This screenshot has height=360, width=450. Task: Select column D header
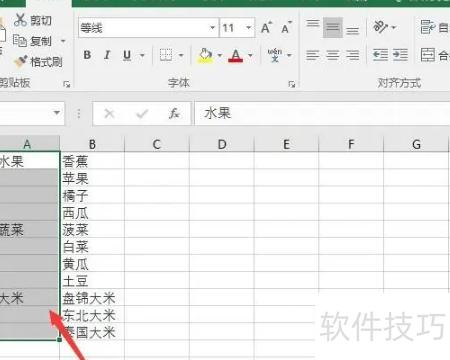point(222,144)
